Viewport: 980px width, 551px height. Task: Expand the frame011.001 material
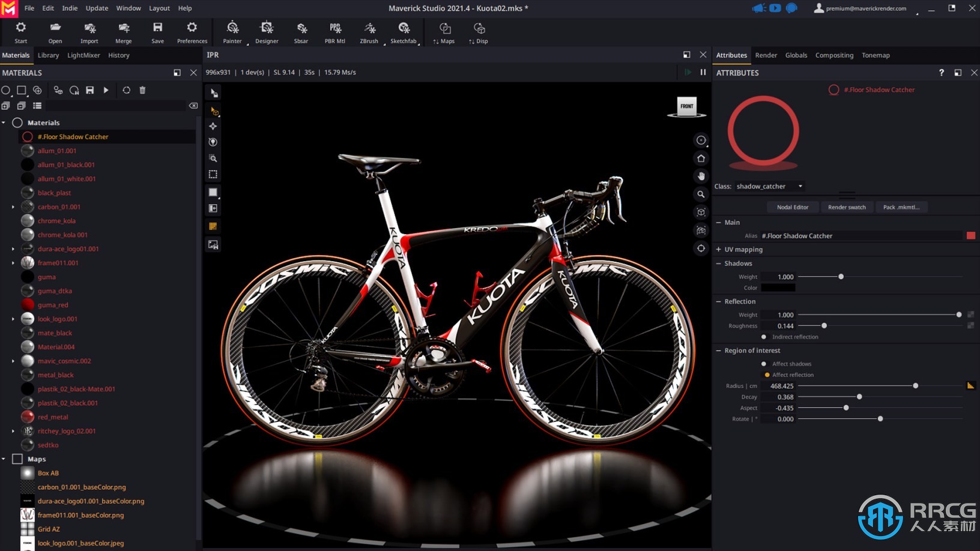coord(13,263)
